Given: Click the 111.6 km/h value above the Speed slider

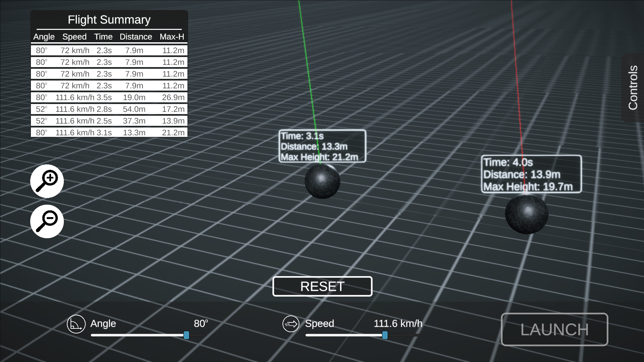Looking at the screenshot, I should coord(398,323).
